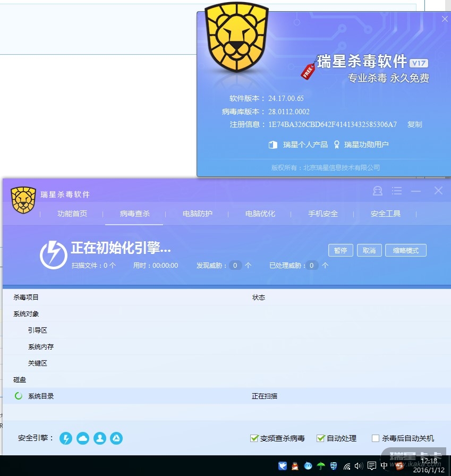Click the registration code 1E74BA326CBD642F41413432585306A7
451x476 pixels.
333,124
